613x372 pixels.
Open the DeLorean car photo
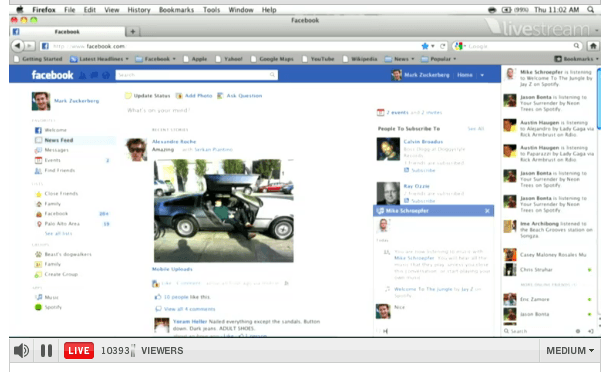click(224, 211)
